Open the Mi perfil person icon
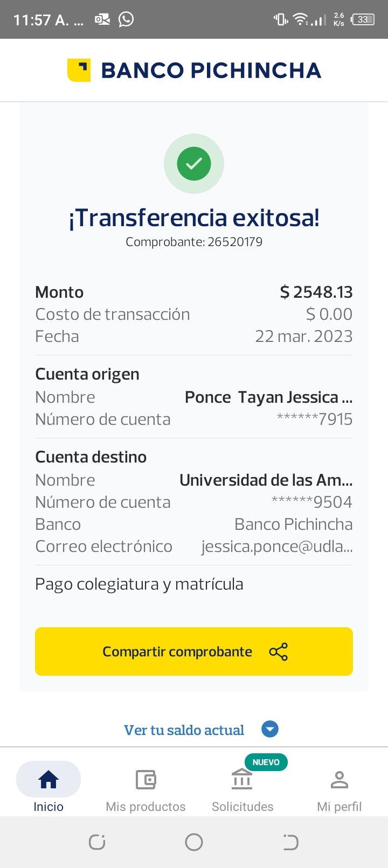 tap(339, 779)
